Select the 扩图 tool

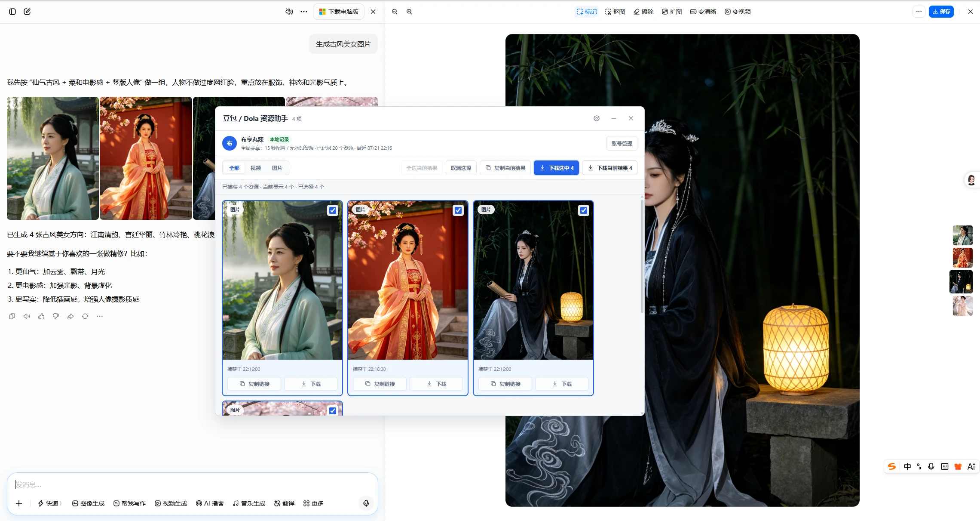click(x=672, y=12)
